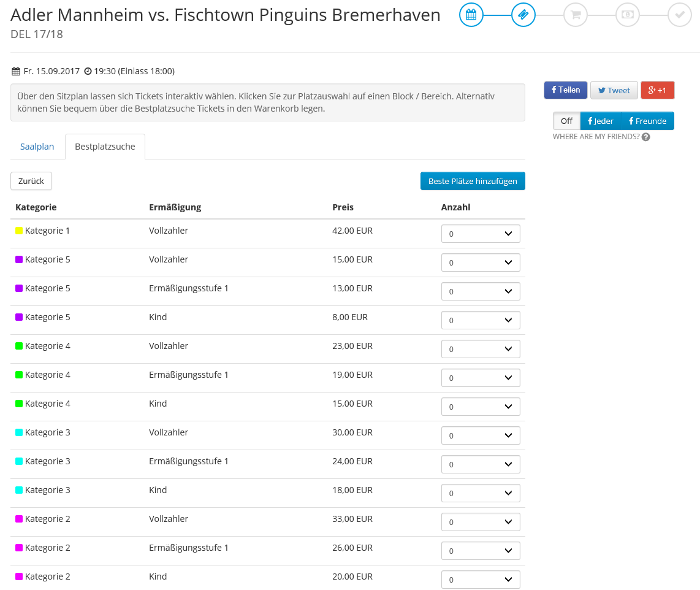This screenshot has height=590, width=700.
Task: Click the Zurück button
Action: coord(31,181)
